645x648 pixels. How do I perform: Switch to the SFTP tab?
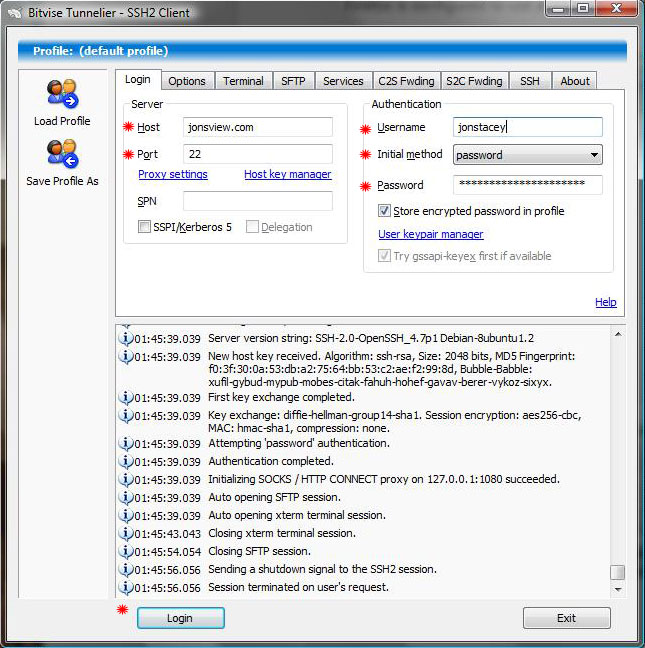coord(293,81)
